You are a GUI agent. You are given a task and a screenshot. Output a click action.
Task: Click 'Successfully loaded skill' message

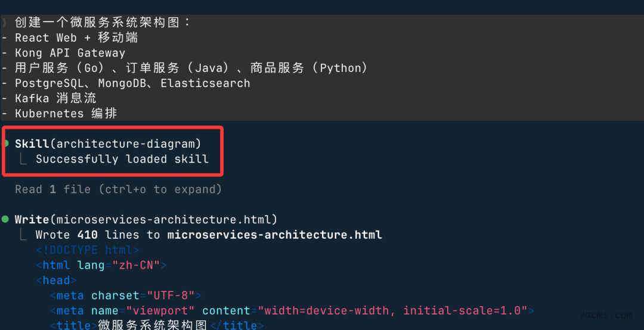click(122, 159)
